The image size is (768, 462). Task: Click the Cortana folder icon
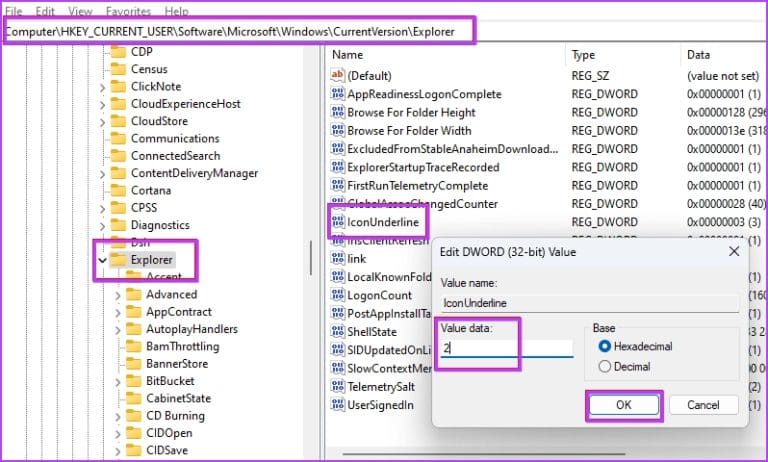[118, 190]
